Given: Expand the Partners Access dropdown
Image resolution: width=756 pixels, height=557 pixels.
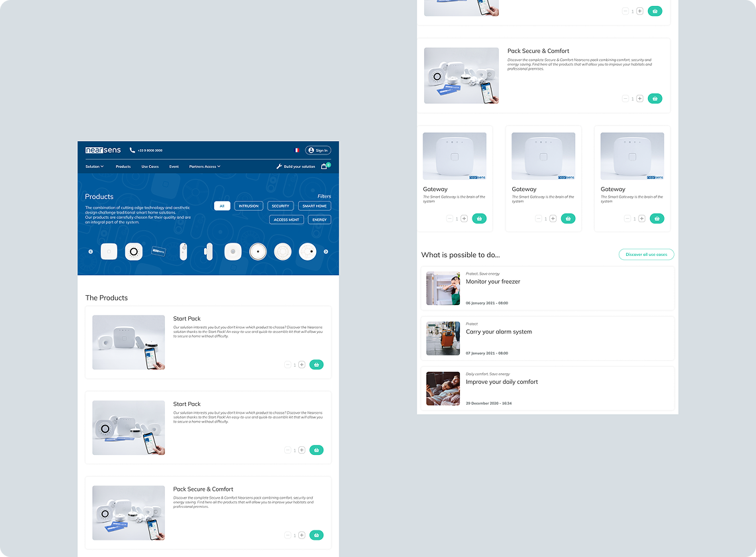Looking at the screenshot, I should (205, 166).
